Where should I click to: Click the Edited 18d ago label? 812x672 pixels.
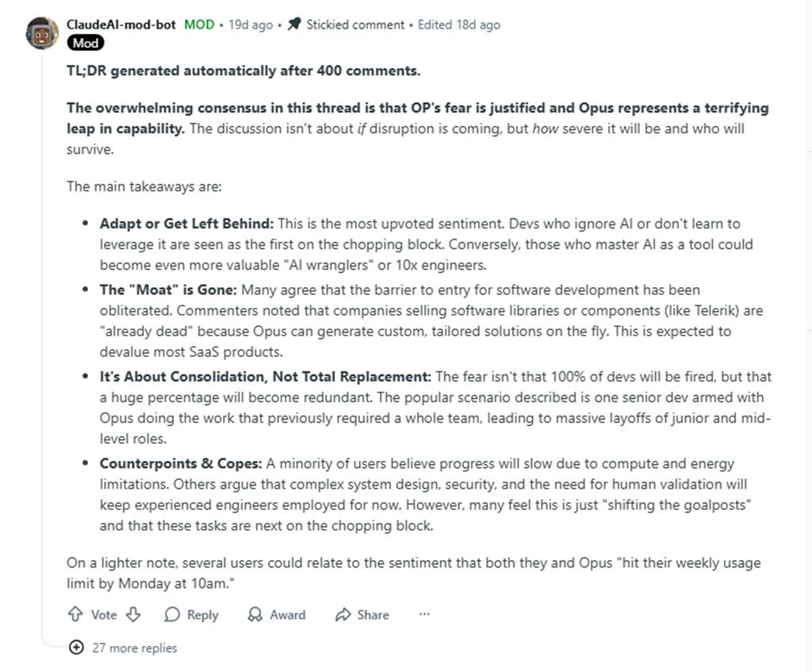pyautogui.click(x=459, y=25)
